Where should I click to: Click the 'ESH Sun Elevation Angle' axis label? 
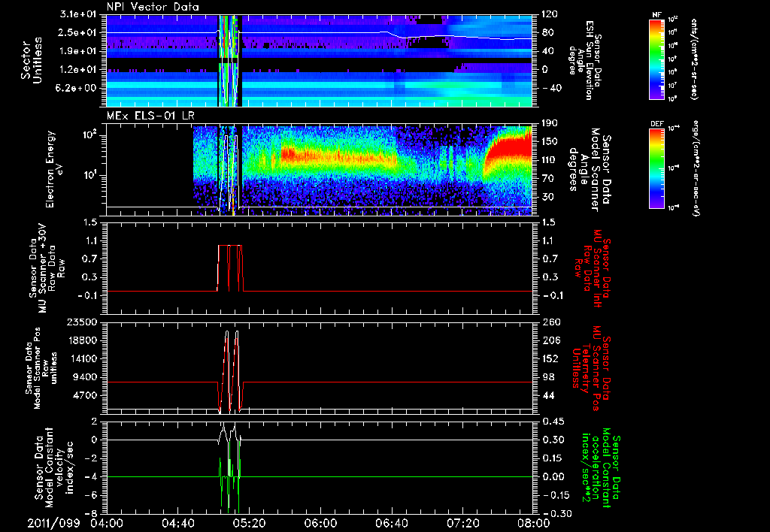587,60
